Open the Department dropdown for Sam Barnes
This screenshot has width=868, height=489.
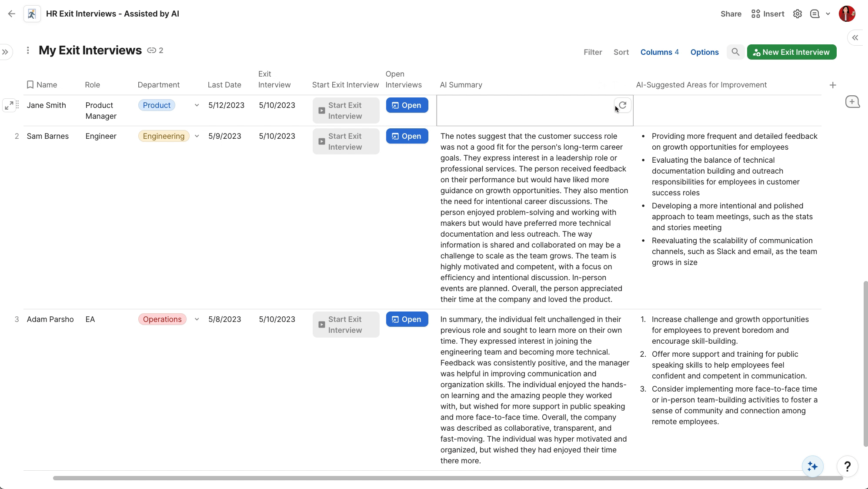(197, 136)
